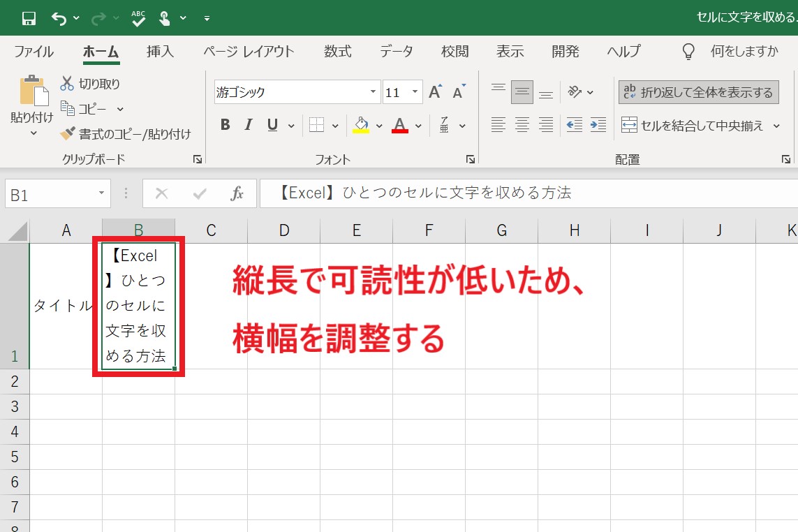Open the merge cells dropdown arrow
798x532 pixels.
point(776,126)
